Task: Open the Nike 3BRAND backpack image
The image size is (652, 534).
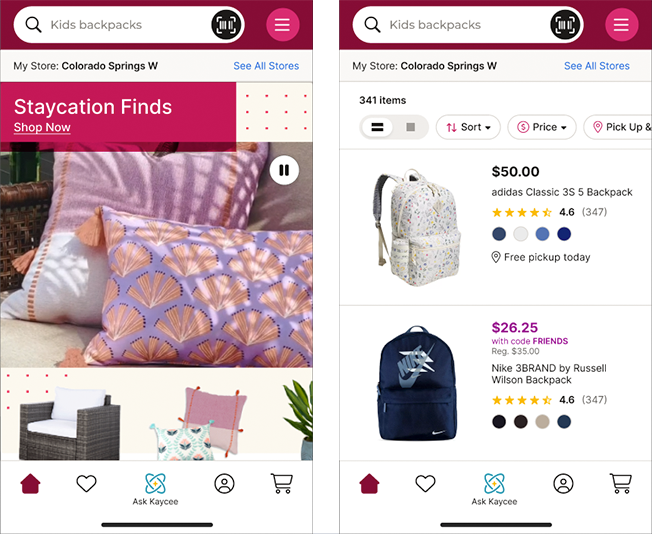Action: coord(417,383)
